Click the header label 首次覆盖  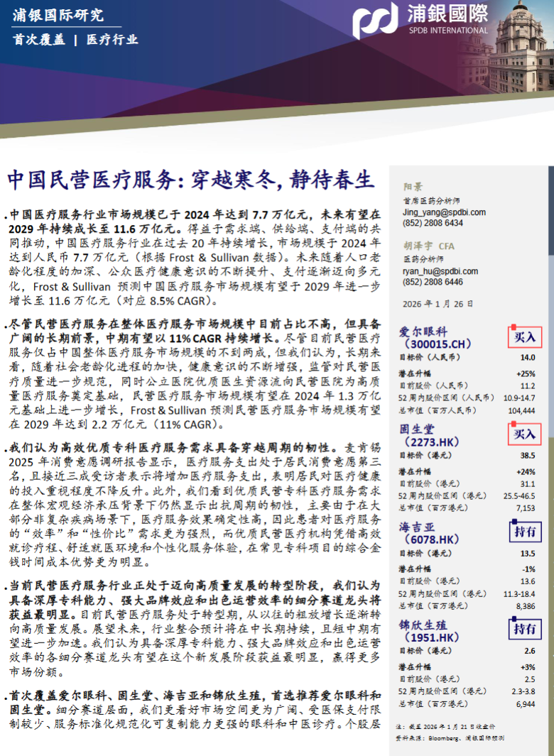(39, 40)
